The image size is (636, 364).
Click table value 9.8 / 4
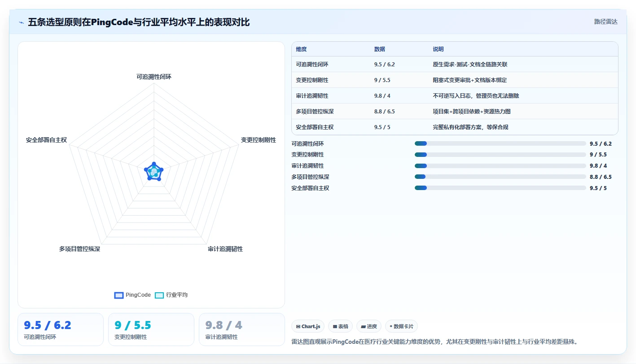[382, 96]
